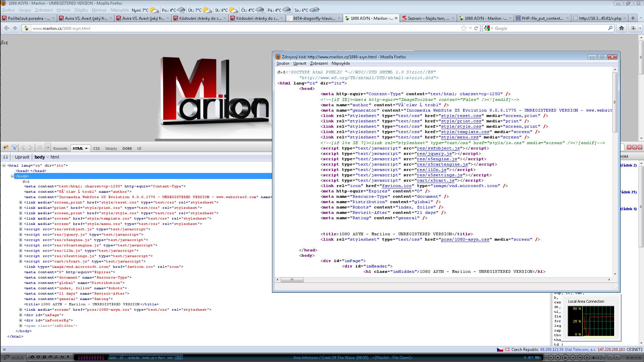Viewport: 644px width, 362px height.
Task: Open style/reset.css link in source
Action: point(461,116)
